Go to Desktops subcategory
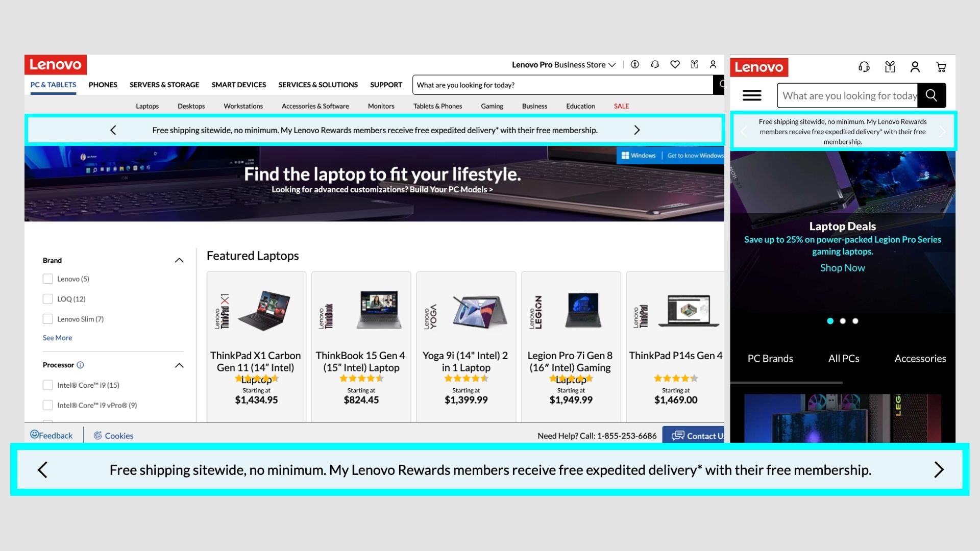This screenshot has width=980, height=551. 191,106
